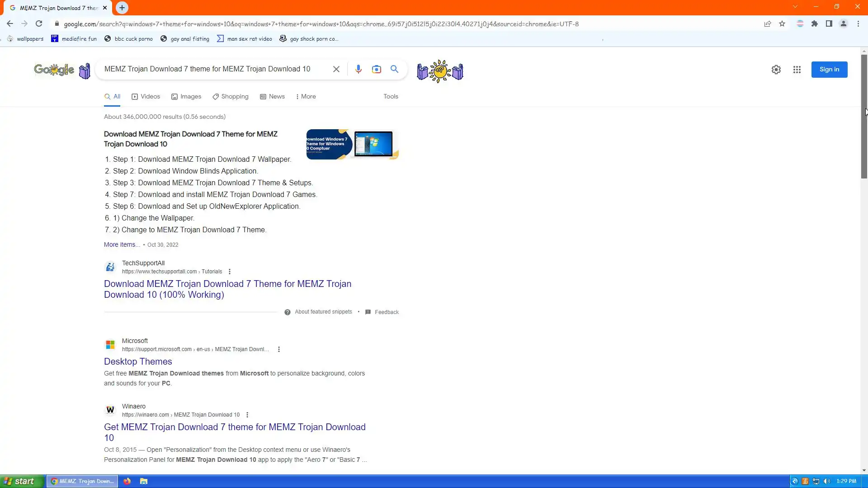Switch to the Images tab
The height and width of the screenshot is (488, 868).
coord(186,97)
